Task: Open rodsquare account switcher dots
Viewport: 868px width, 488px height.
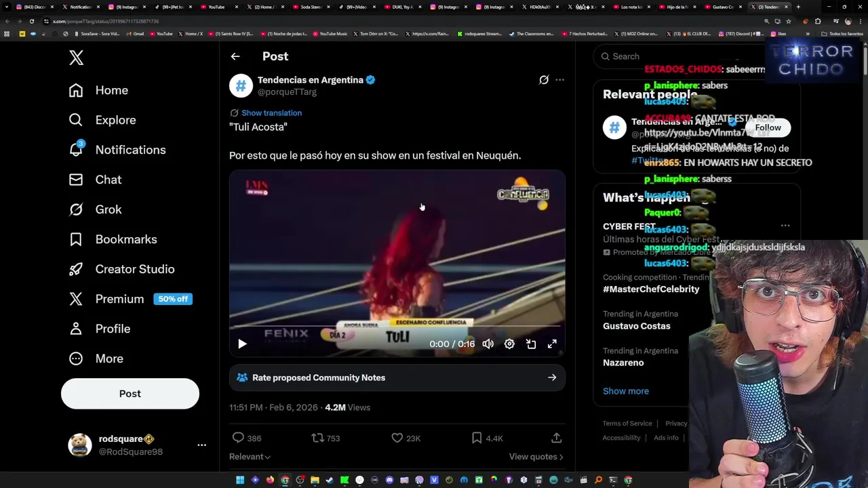Action: tap(201, 445)
